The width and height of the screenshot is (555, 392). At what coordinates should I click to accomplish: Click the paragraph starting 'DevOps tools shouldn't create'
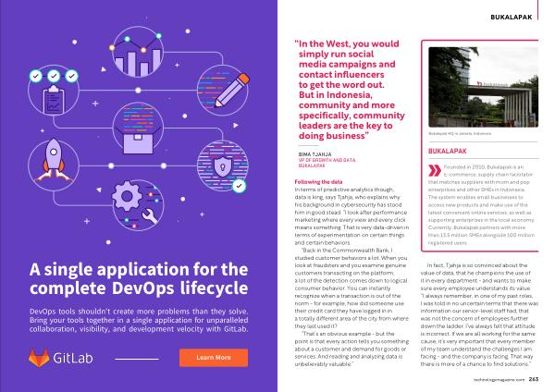tap(139, 320)
